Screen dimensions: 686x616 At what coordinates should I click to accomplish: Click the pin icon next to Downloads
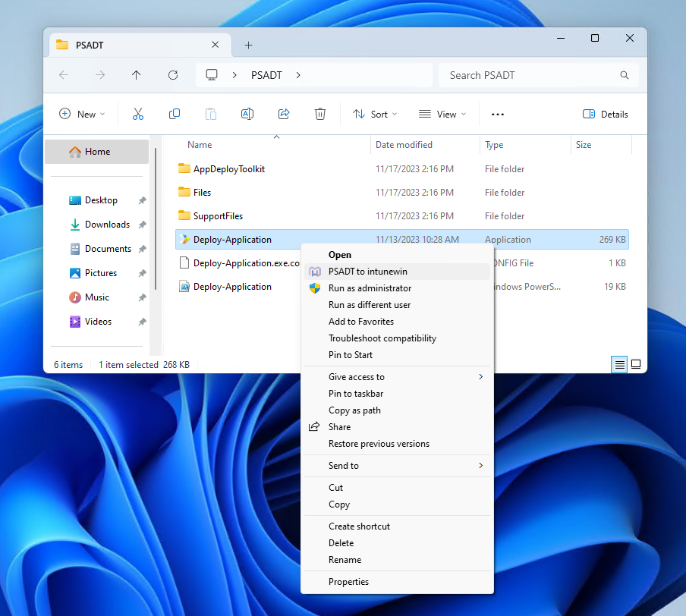142,225
